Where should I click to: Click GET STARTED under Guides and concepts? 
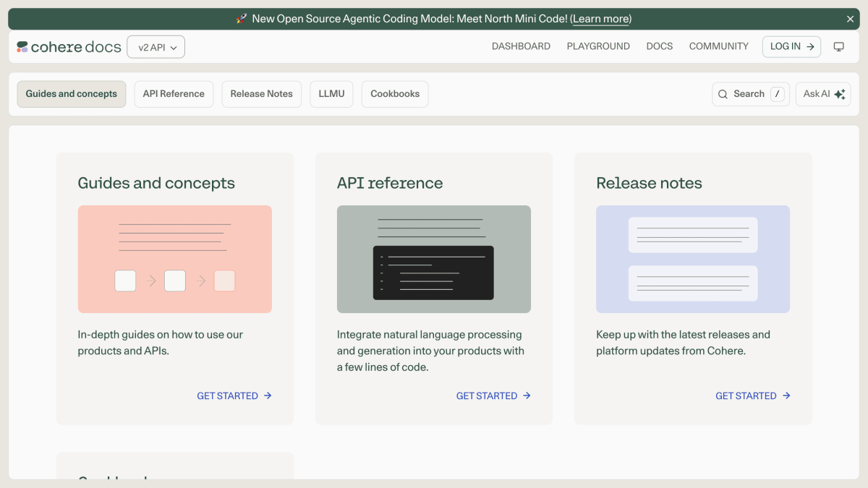tap(234, 395)
